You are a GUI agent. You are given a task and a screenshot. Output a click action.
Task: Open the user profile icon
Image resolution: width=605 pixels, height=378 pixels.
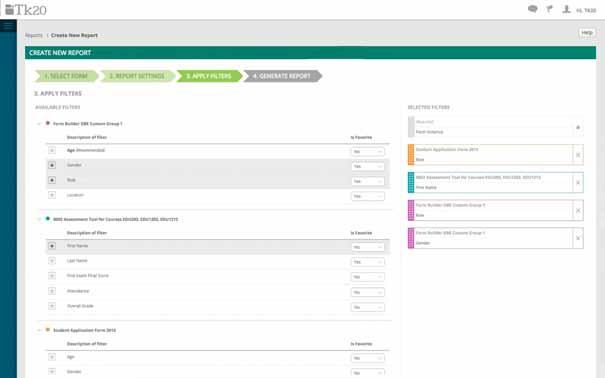pyautogui.click(x=566, y=9)
